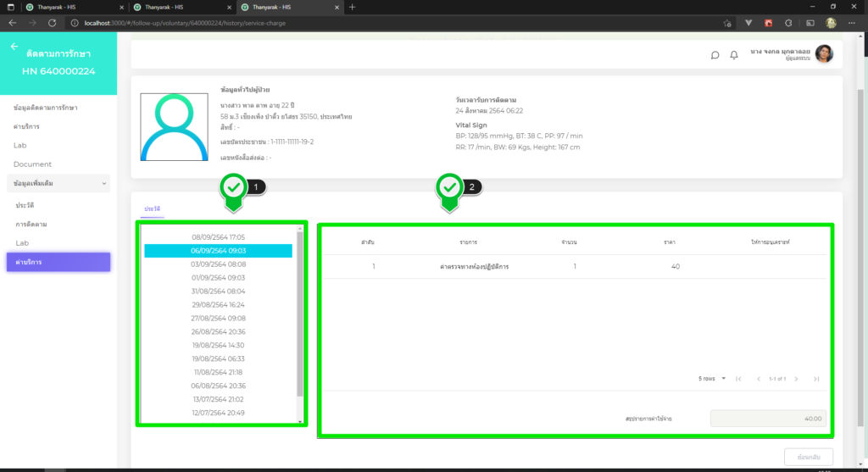This screenshot has width=868, height=472.
Task: Select the ประวัติ tab above the date list
Action: click(x=153, y=208)
